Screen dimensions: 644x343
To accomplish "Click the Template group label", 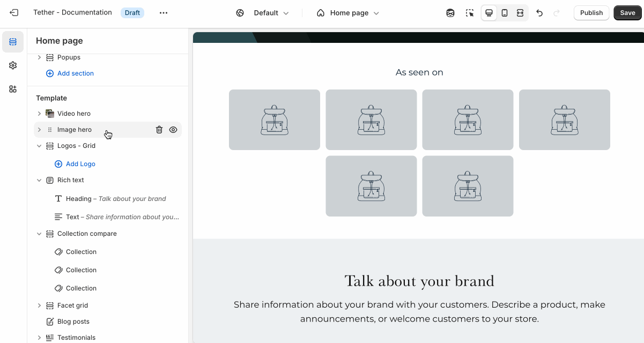I will click(51, 98).
